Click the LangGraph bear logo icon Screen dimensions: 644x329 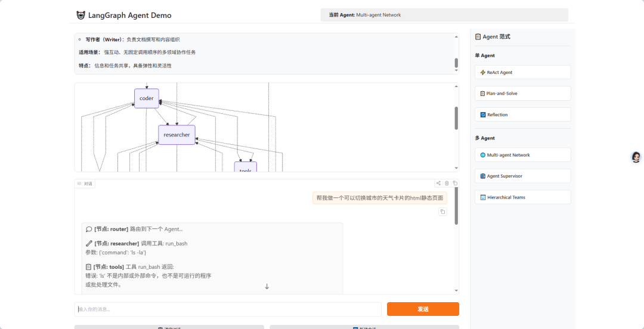[x=81, y=15]
